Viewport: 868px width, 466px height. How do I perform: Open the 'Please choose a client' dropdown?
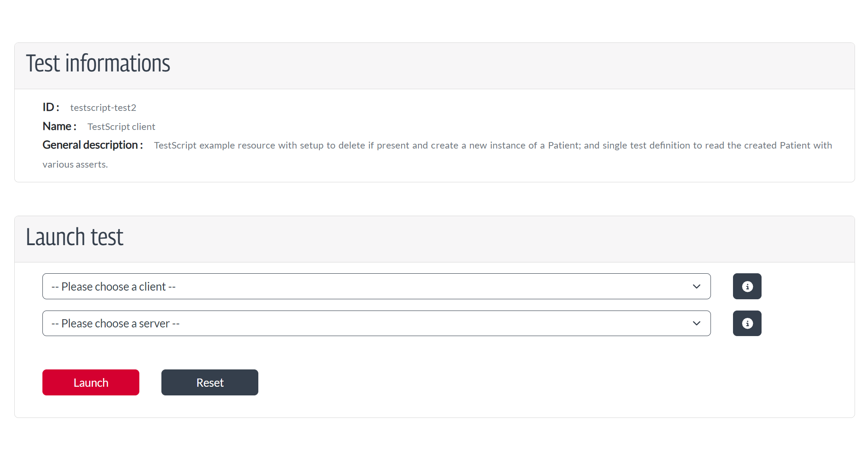click(x=376, y=286)
